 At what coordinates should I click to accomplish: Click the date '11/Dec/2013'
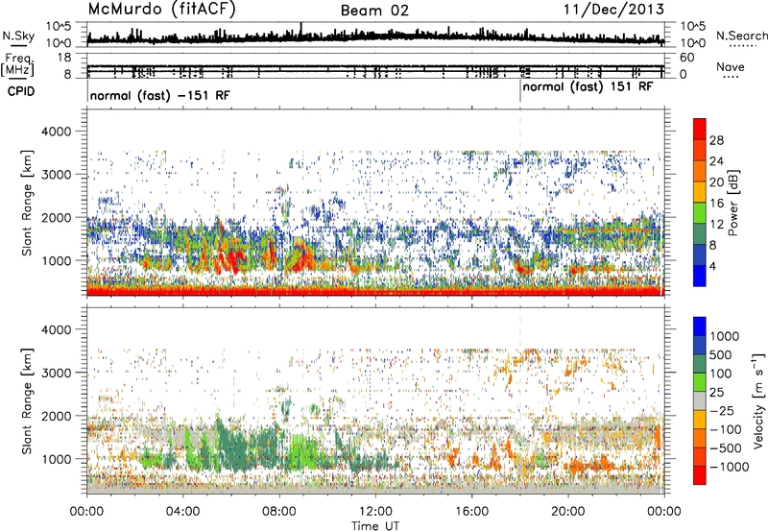613,10
